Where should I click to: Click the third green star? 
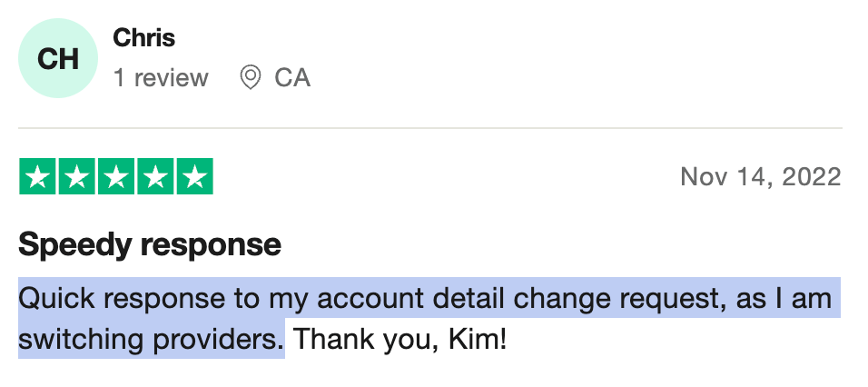116,176
